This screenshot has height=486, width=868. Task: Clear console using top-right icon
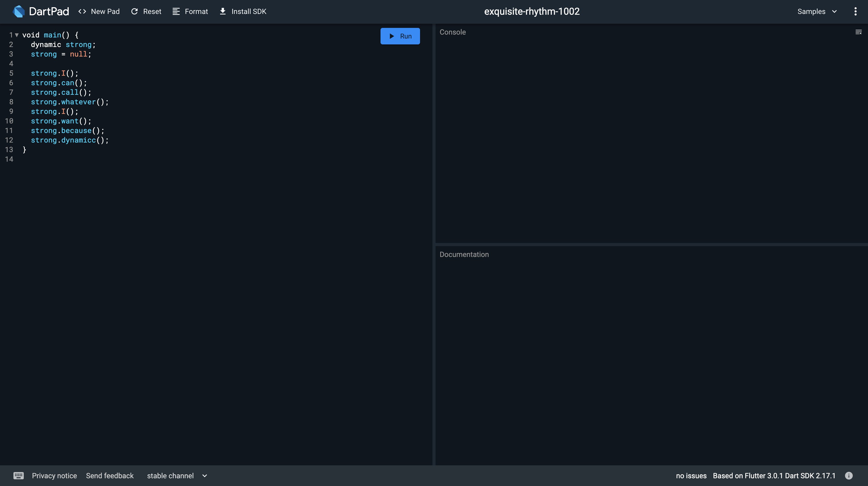[x=858, y=32]
